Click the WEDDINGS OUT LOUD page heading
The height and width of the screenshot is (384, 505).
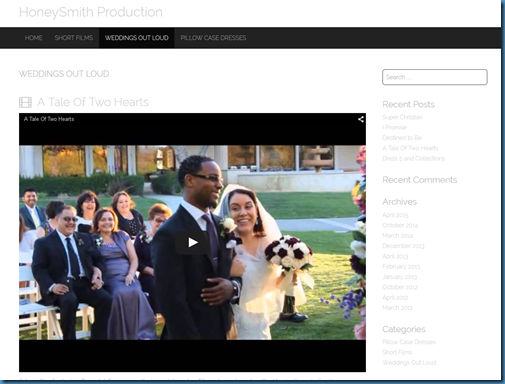coord(64,74)
